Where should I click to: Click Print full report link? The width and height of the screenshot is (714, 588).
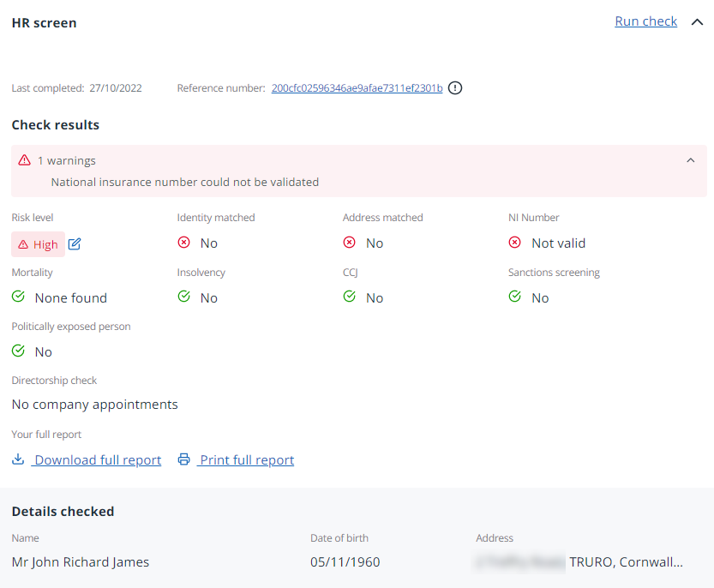tap(246, 460)
